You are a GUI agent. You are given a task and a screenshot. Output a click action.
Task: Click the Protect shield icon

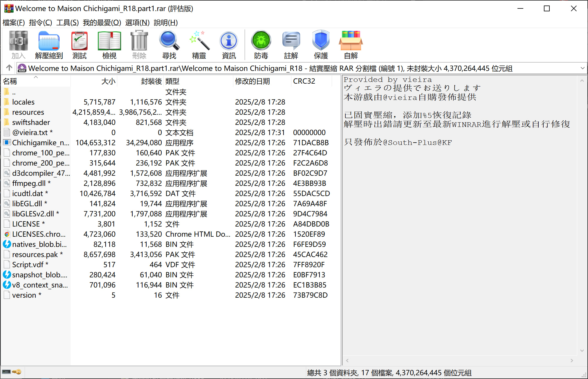321,44
